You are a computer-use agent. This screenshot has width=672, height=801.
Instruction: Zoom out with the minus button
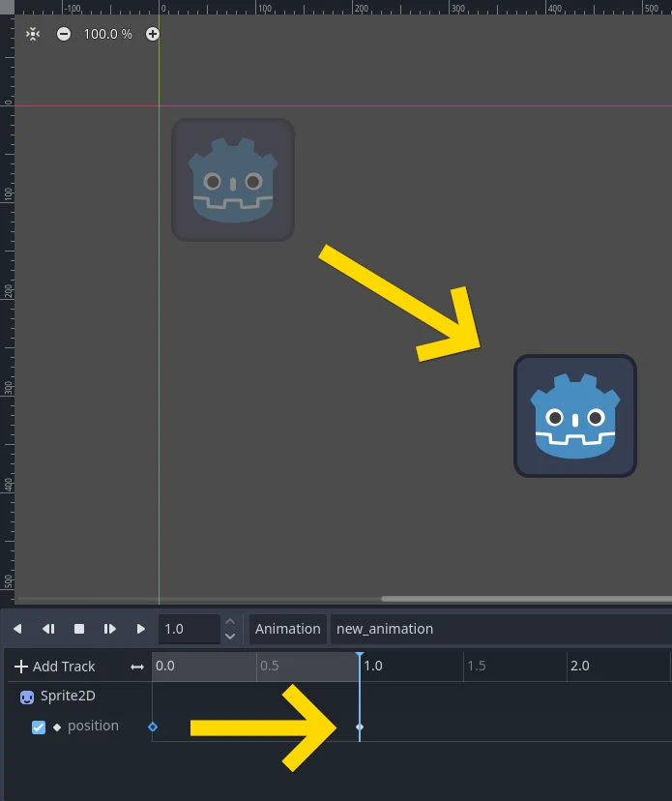(64, 34)
